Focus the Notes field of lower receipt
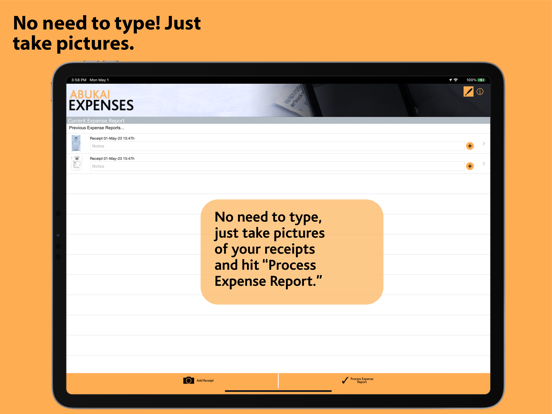 pos(277,166)
